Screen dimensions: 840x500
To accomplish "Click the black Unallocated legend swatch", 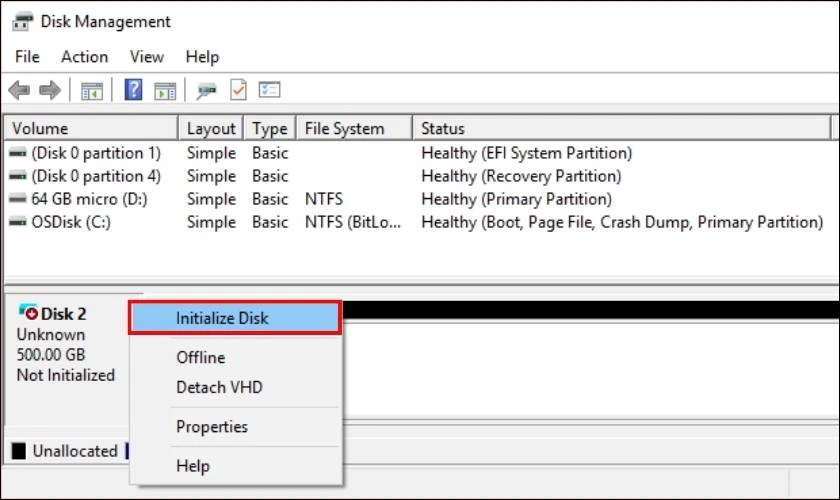I will (x=18, y=451).
